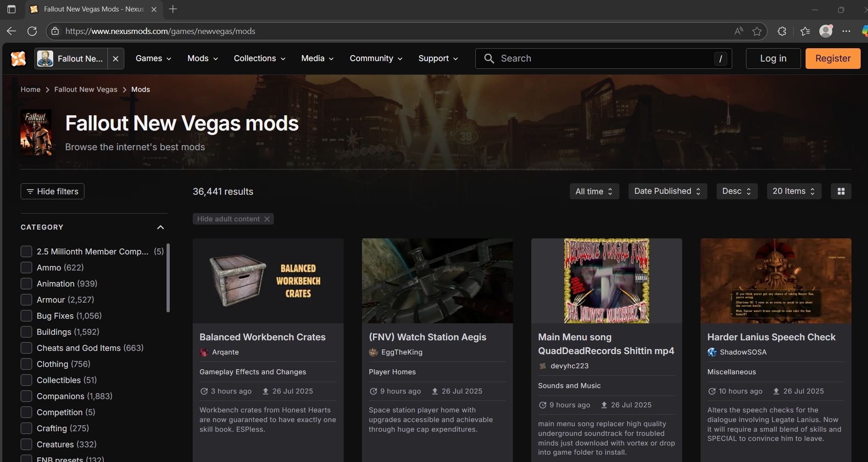Expand the Media menu
Viewport: 868px width, 462px height.
[x=317, y=59]
